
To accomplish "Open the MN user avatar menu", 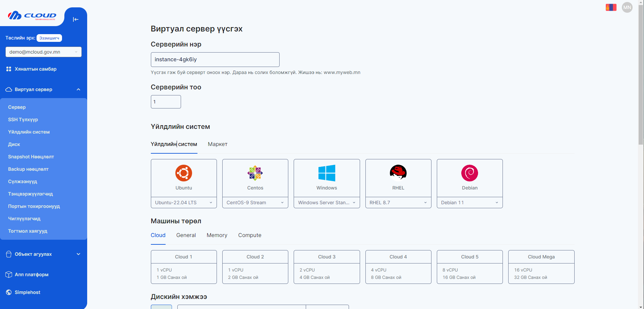I will (x=627, y=7).
